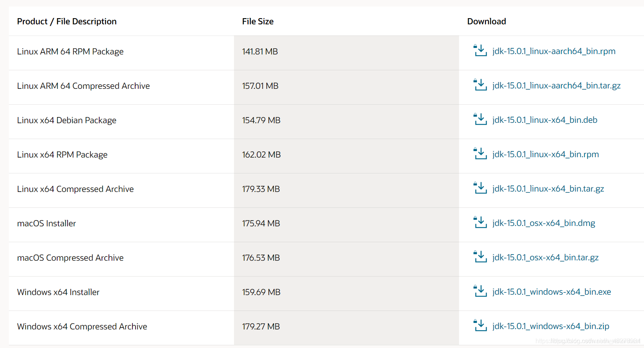
Task: Click download icon beside windows-x64_bin.exe
Action: point(480,291)
